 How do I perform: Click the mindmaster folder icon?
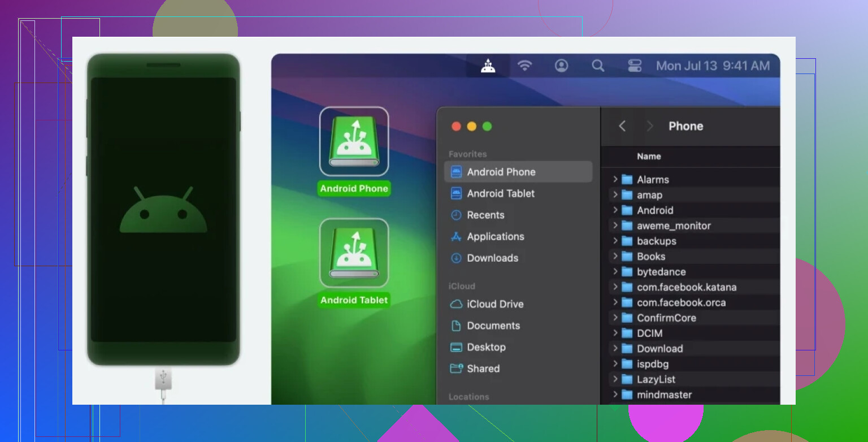point(627,395)
